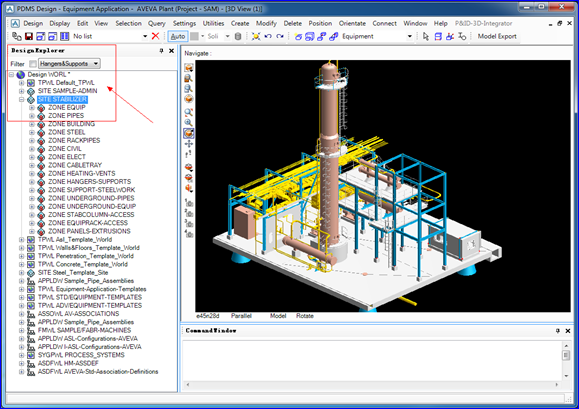Click the zoom-in-region magnifier with red corners
Viewport: 579px width, 409px height.
pos(189,112)
